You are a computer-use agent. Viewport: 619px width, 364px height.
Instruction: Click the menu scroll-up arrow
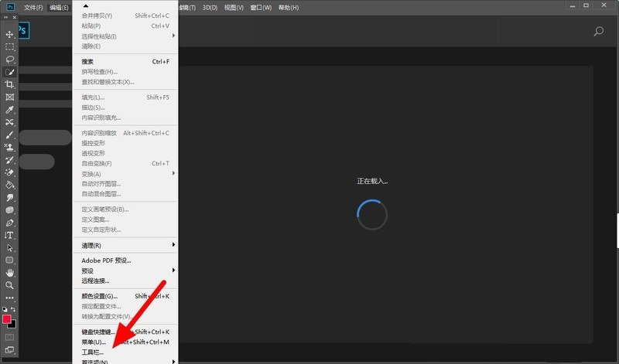coord(86,6)
